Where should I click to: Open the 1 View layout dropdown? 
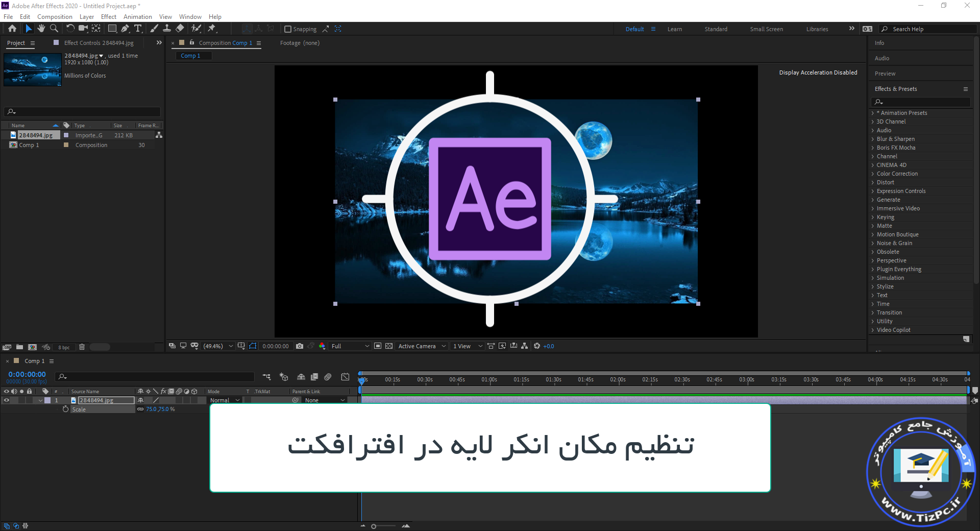(468, 346)
